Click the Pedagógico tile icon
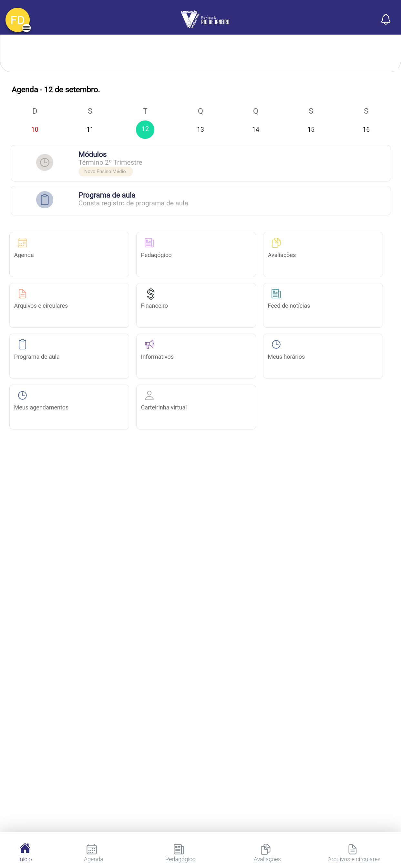The width and height of the screenshot is (401, 868). click(149, 243)
